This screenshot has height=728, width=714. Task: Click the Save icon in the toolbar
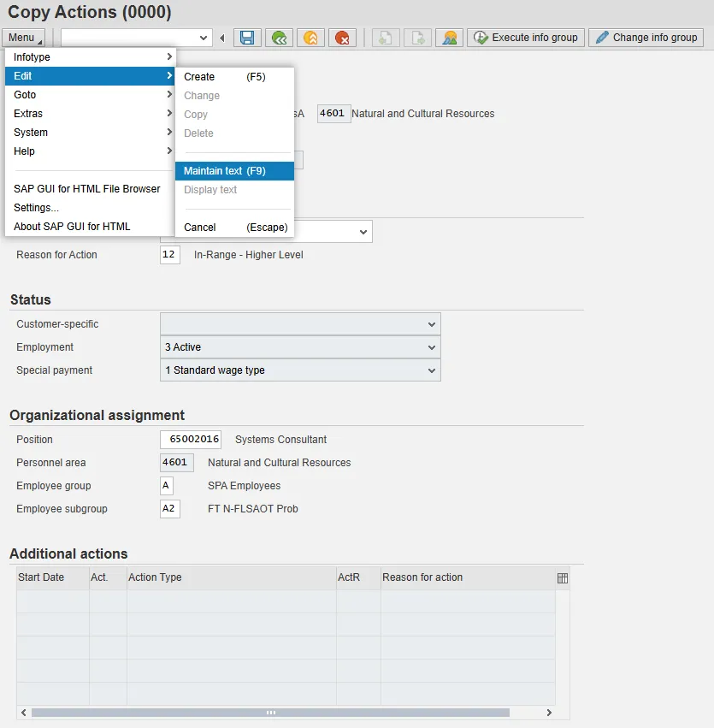[x=247, y=38]
